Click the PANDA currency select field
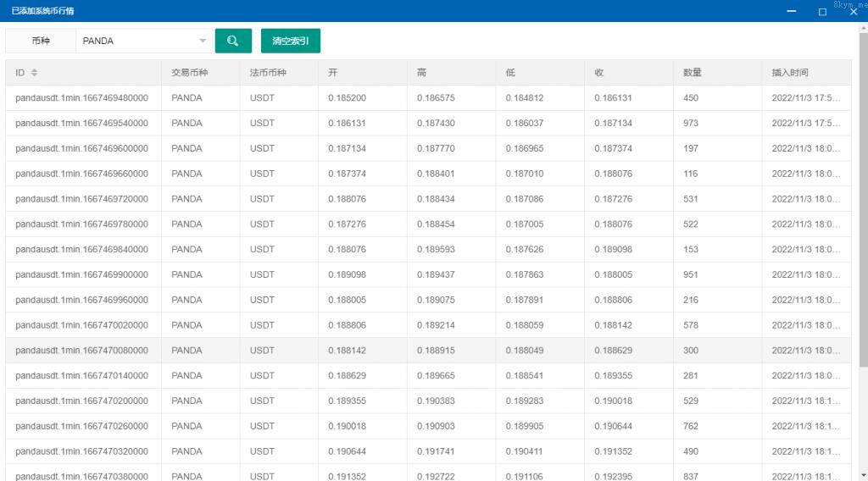The width and height of the screenshot is (868, 481). (136, 41)
